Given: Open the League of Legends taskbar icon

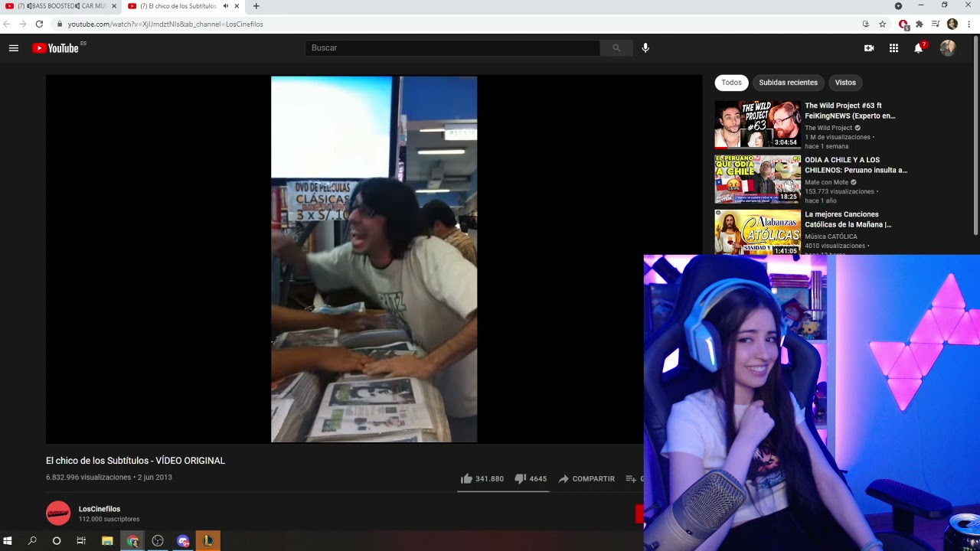Looking at the screenshot, I should (207, 541).
